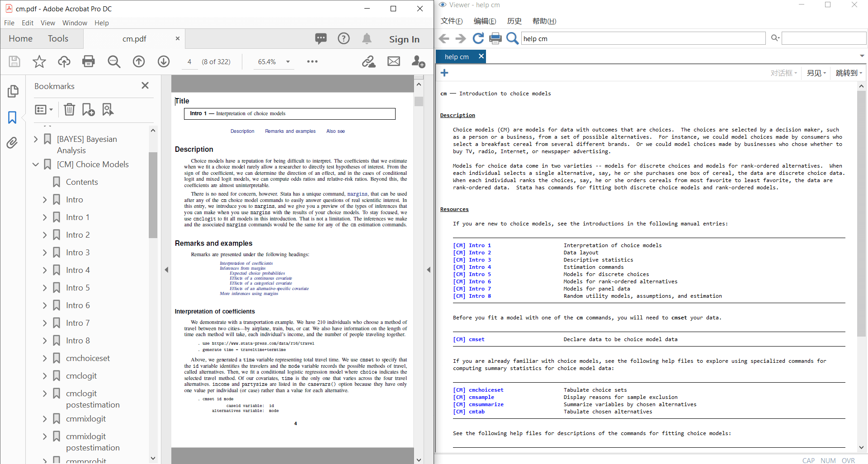Open the Acrobat help question mark icon
The height and width of the screenshot is (464, 868).
pos(344,39)
